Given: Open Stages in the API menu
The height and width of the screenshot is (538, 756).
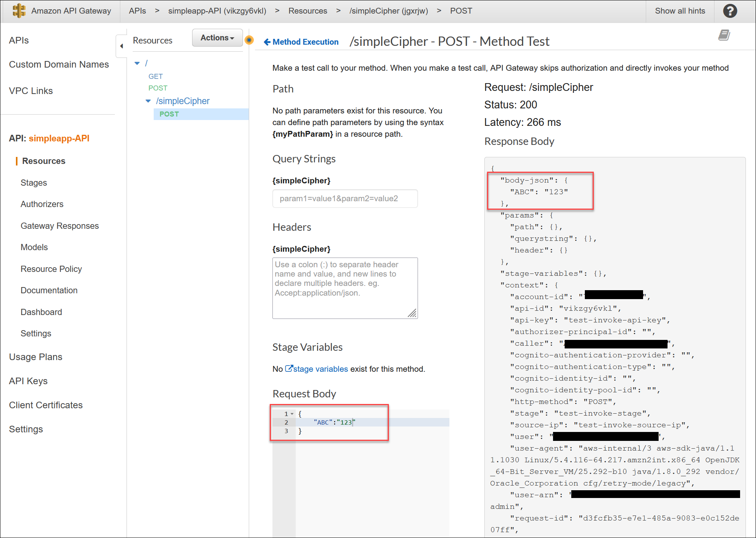Looking at the screenshot, I should tap(34, 183).
